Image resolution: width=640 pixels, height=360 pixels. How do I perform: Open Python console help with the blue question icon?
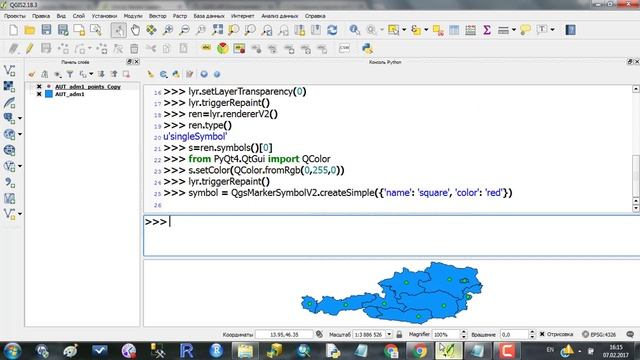217,74
